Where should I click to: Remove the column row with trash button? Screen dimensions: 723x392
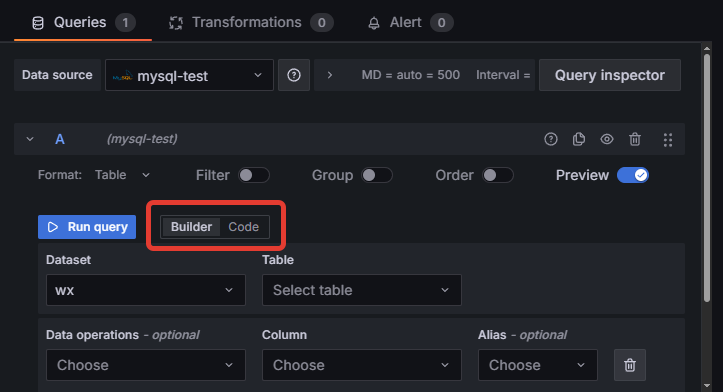click(x=630, y=365)
